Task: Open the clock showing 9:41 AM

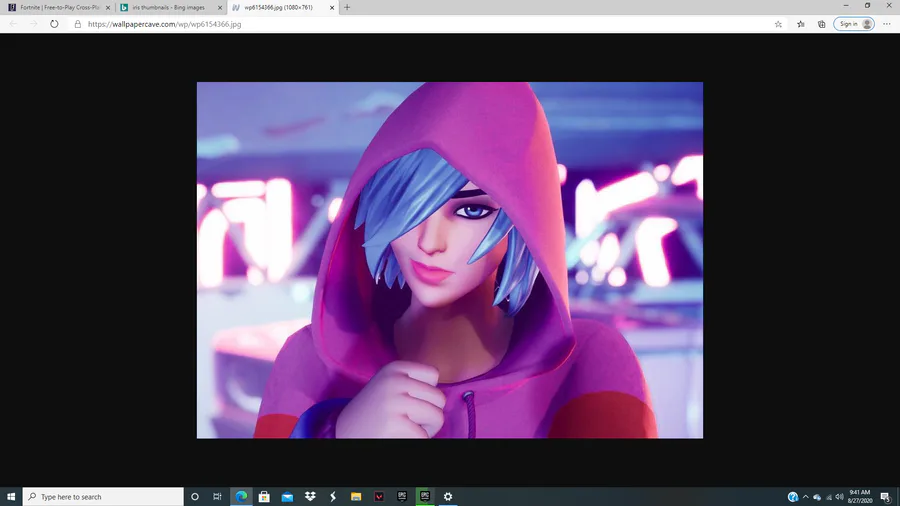Action: point(860,496)
